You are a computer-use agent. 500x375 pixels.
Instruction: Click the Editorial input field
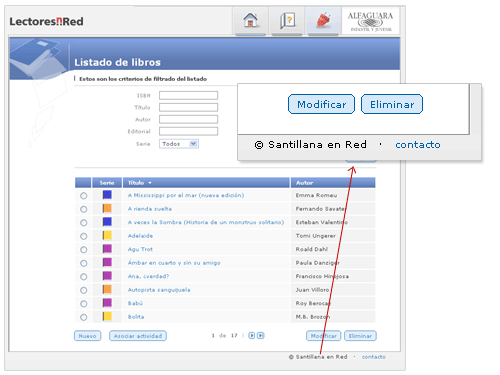[188, 131]
